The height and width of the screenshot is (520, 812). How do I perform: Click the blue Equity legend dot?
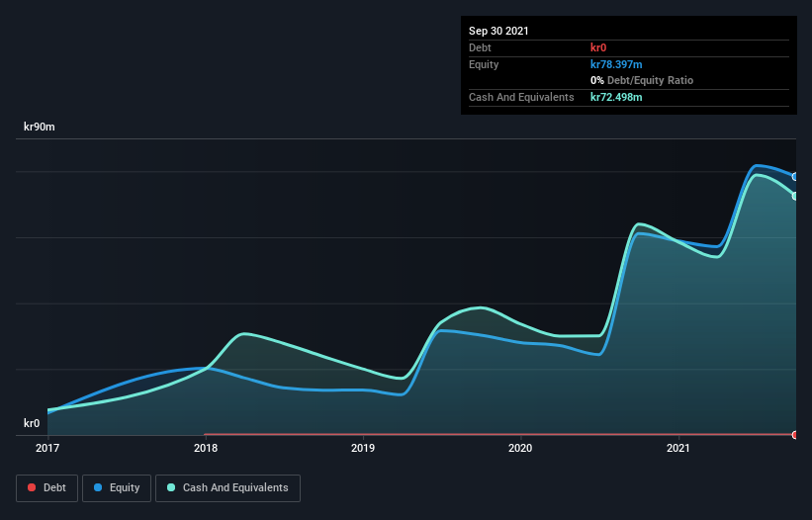98,487
